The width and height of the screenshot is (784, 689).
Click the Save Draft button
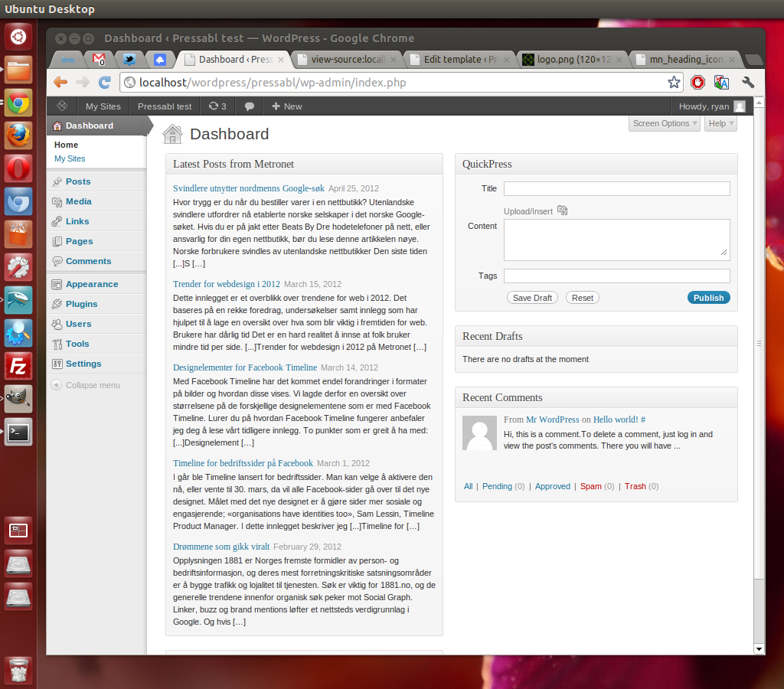[532, 298]
